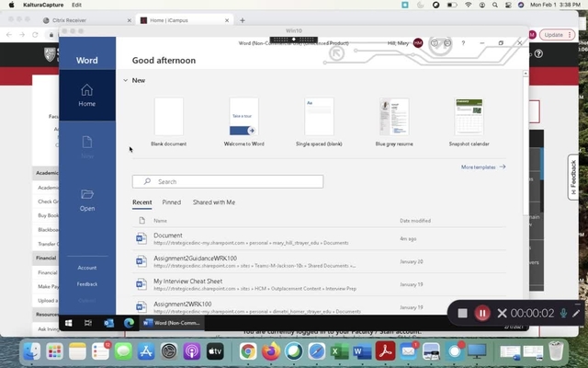Pause the Kaltura recording
This screenshot has height=368, width=588.
tap(482, 313)
